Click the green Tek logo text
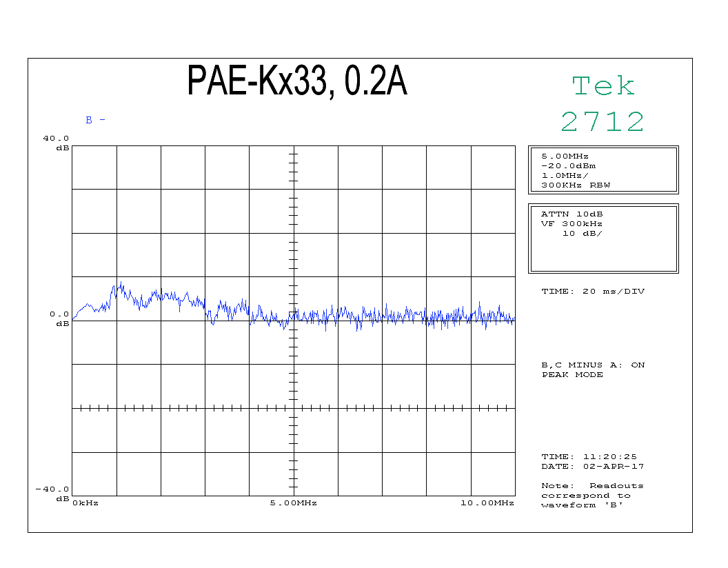 point(603,86)
